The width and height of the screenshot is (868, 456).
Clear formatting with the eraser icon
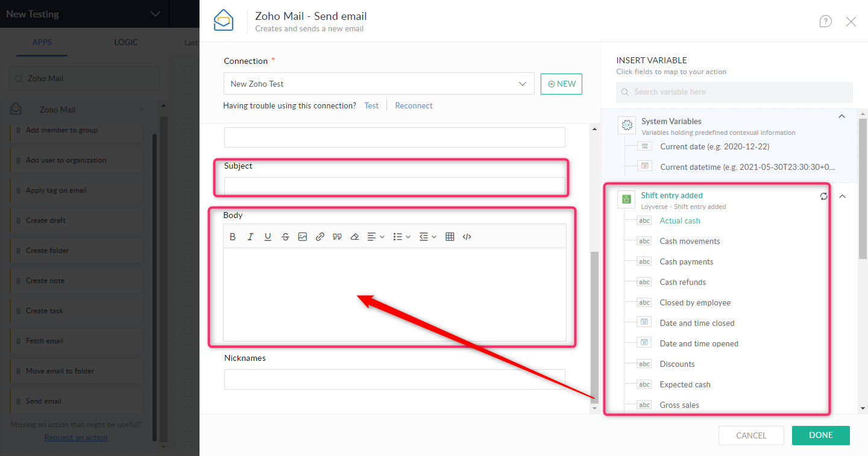pos(354,236)
